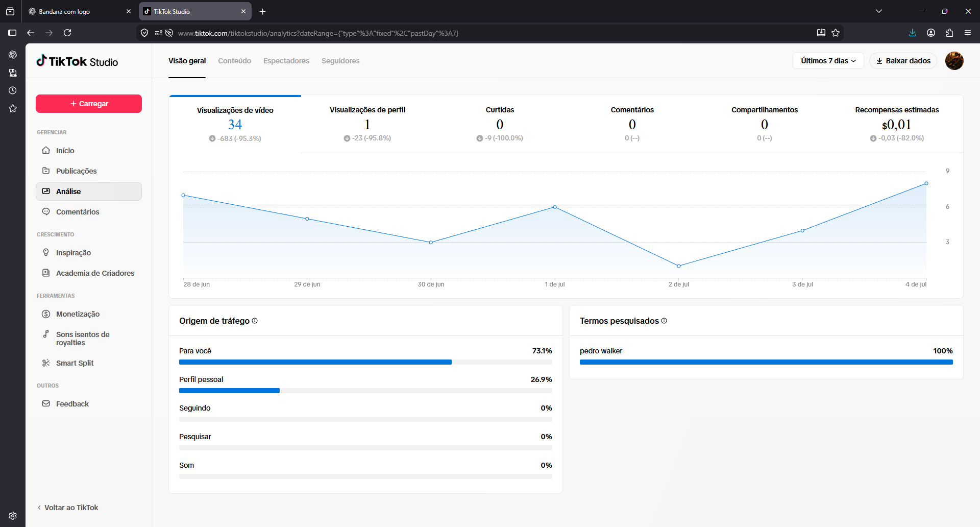
Task: Reload the TikTok Studio page
Action: click(x=67, y=33)
